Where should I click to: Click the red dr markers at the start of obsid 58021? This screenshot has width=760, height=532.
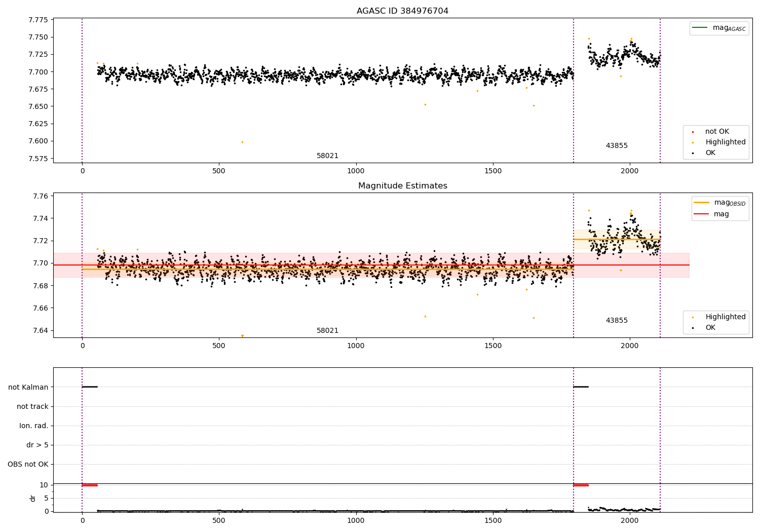pyautogui.click(x=90, y=485)
